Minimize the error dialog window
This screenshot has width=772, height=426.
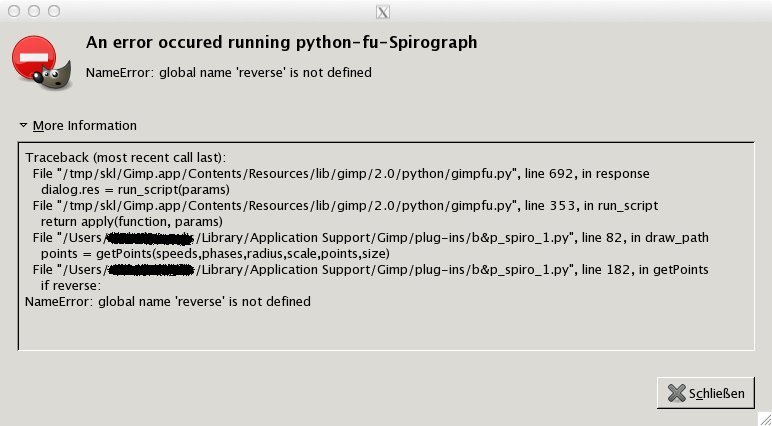coord(33,11)
